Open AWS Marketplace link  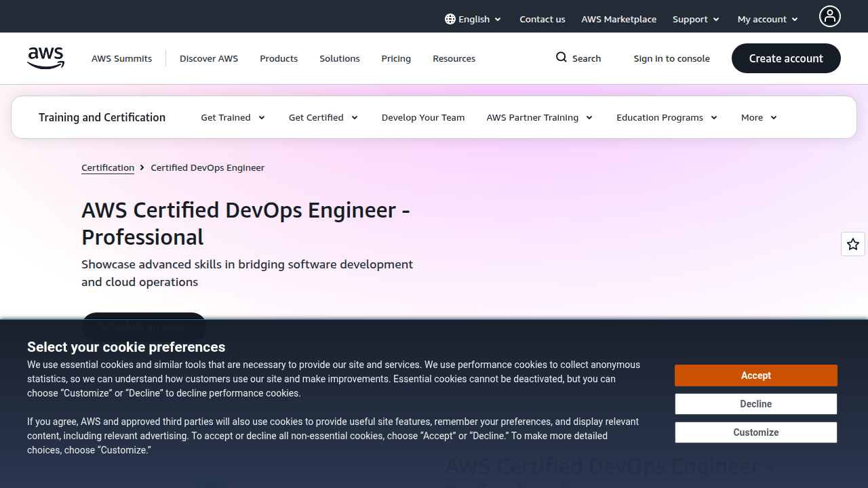coord(619,19)
